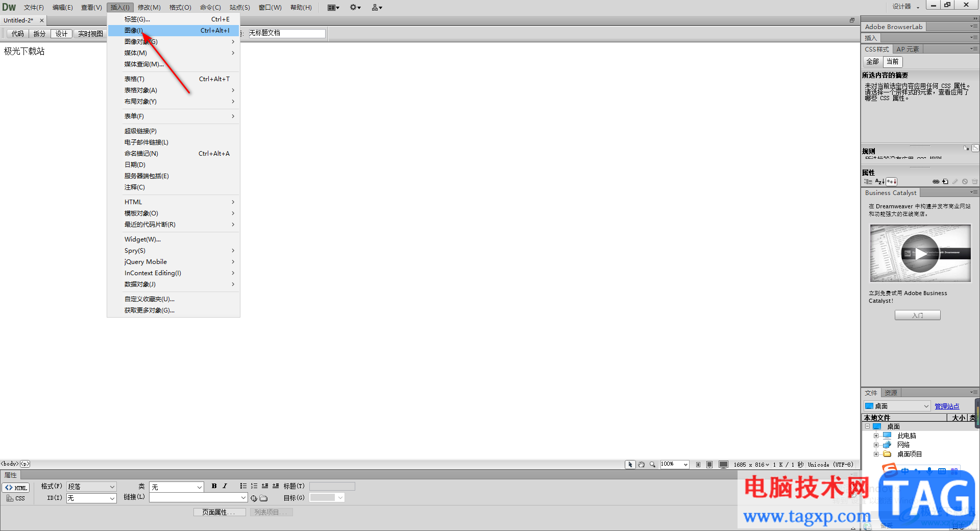
Task: Switch to the 资源 tab
Action: pos(891,393)
